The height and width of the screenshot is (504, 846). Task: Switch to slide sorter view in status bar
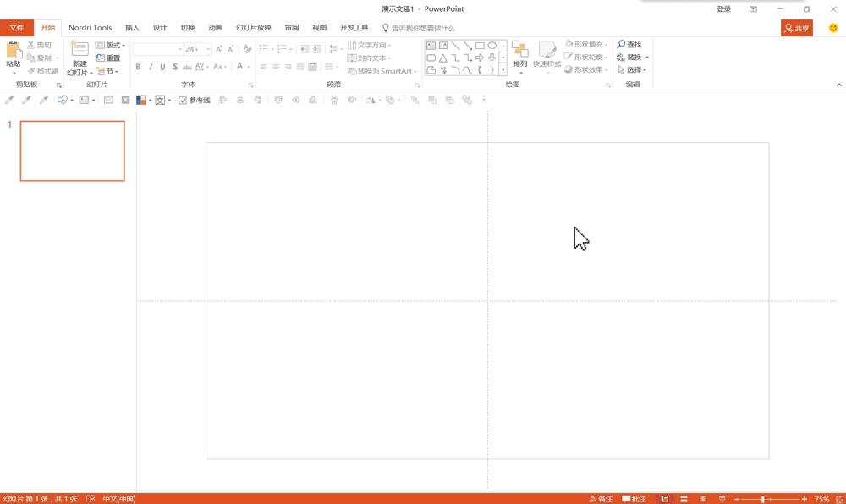[x=684, y=499]
